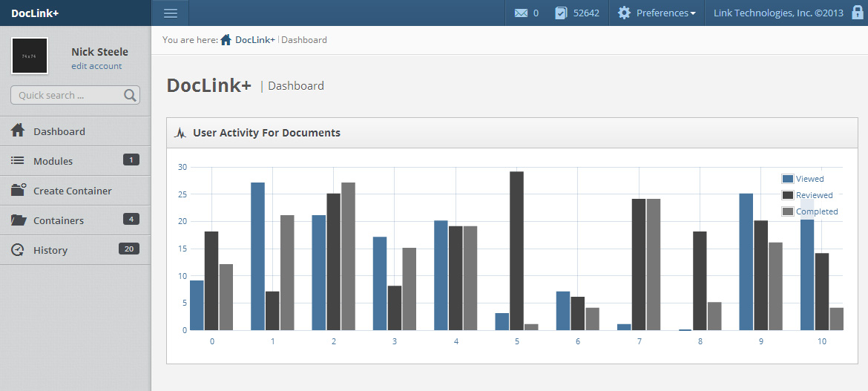Click the Link Technologies, Inc. ©2013 text

tap(778, 13)
